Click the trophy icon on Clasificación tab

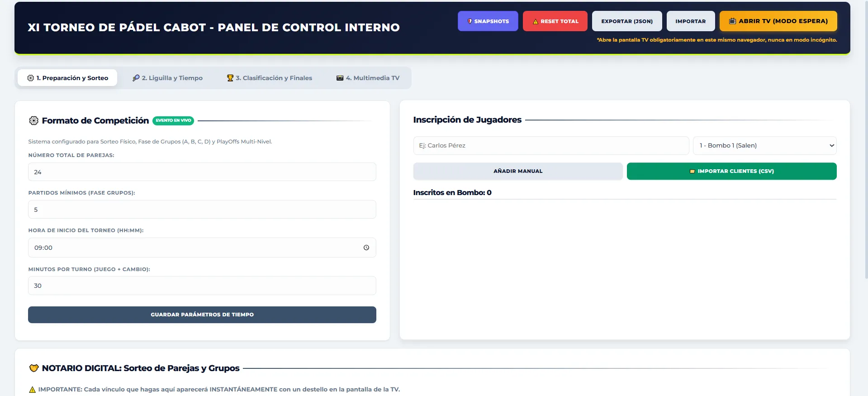(x=230, y=78)
